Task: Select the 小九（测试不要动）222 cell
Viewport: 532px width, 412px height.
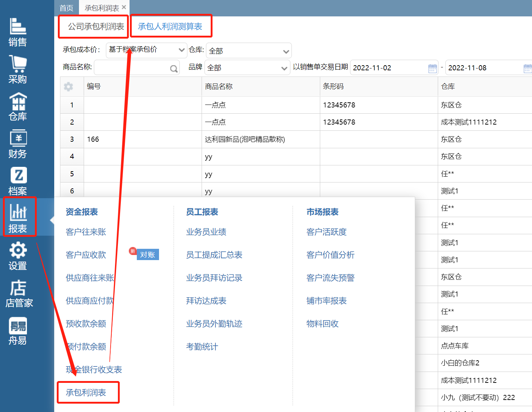Action: tap(485, 398)
